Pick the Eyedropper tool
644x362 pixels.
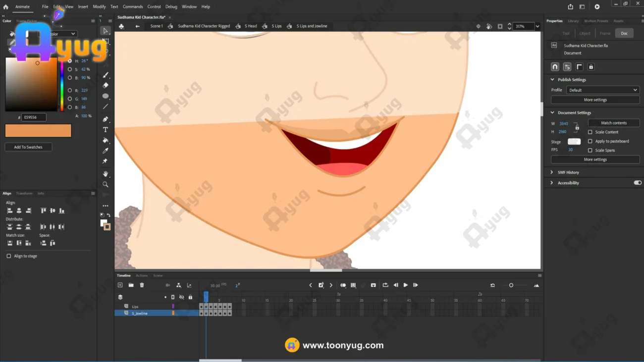click(x=106, y=151)
